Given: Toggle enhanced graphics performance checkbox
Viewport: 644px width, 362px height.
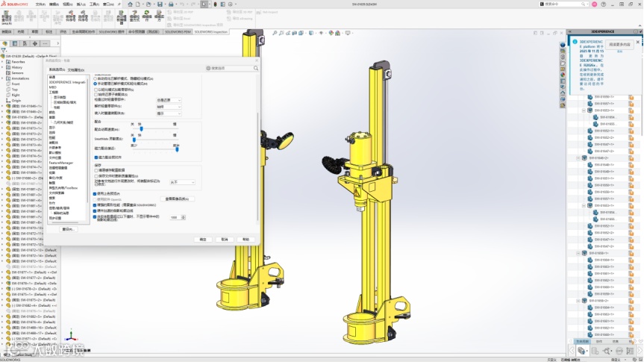Looking at the screenshot, I should pyautogui.click(x=95, y=205).
